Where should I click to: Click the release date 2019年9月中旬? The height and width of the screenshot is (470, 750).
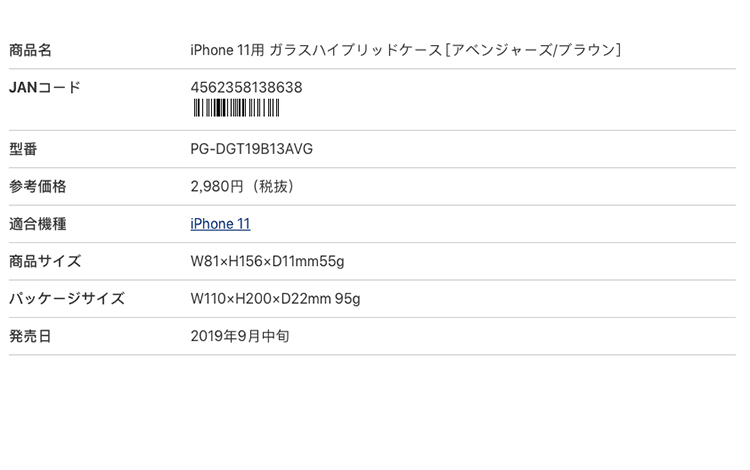point(240,336)
